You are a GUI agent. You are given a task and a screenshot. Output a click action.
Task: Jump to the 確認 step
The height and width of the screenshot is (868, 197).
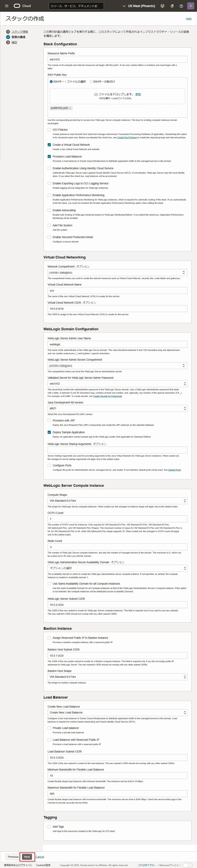coord(14,42)
